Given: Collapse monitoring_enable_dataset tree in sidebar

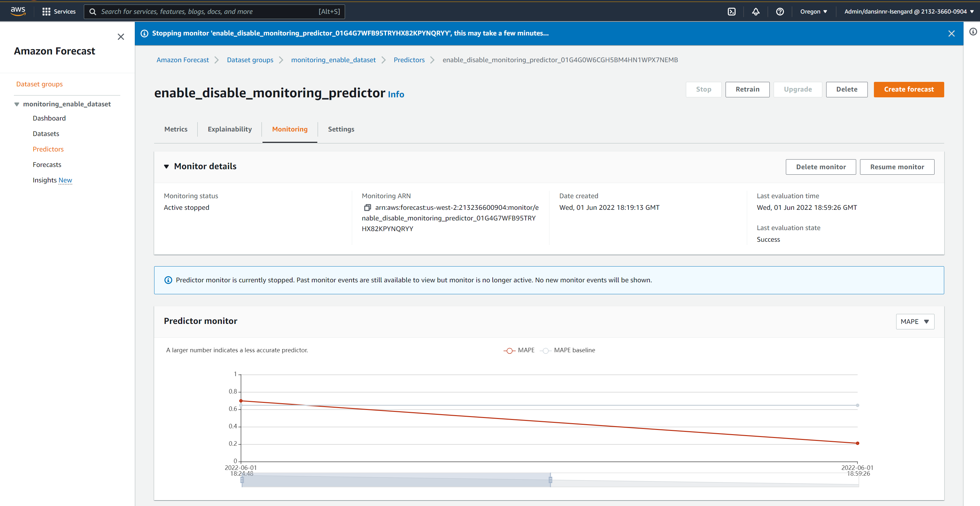Looking at the screenshot, I should (x=17, y=104).
